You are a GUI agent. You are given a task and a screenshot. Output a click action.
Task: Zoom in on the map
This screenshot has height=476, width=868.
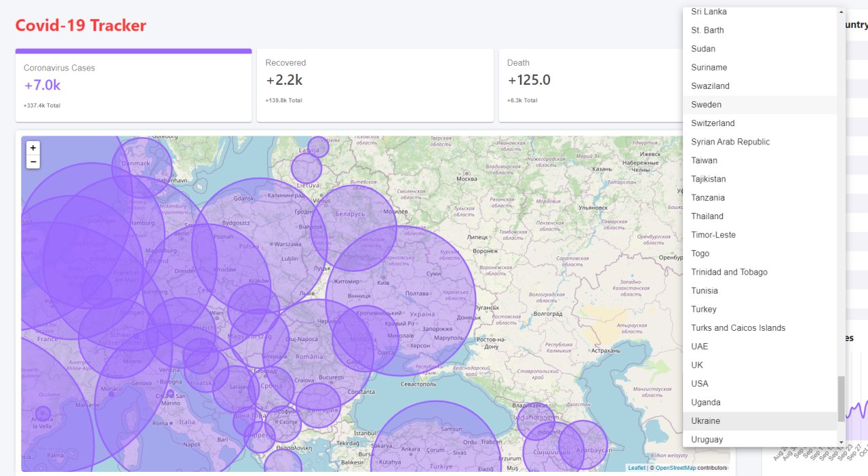tap(33, 147)
